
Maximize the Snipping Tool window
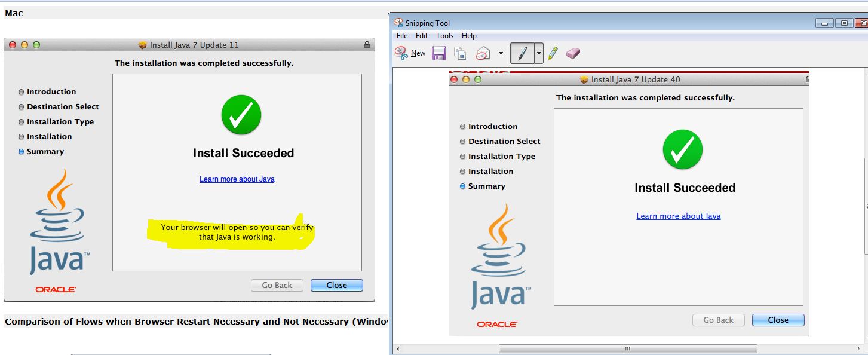pos(844,23)
